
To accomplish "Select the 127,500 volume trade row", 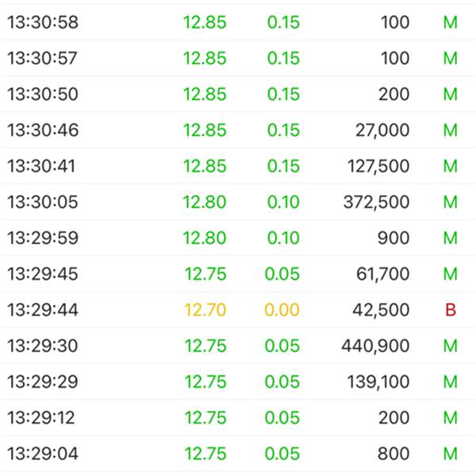I will 238,166.
